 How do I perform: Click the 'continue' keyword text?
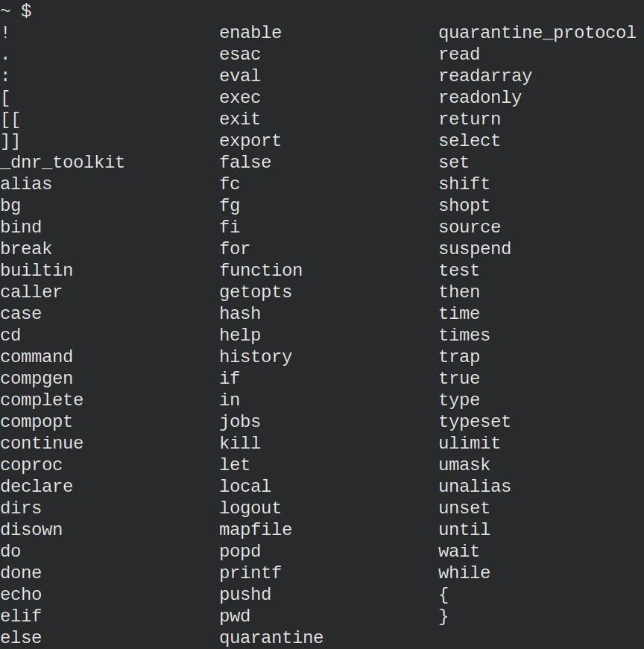pyautogui.click(x=42, y=443)
